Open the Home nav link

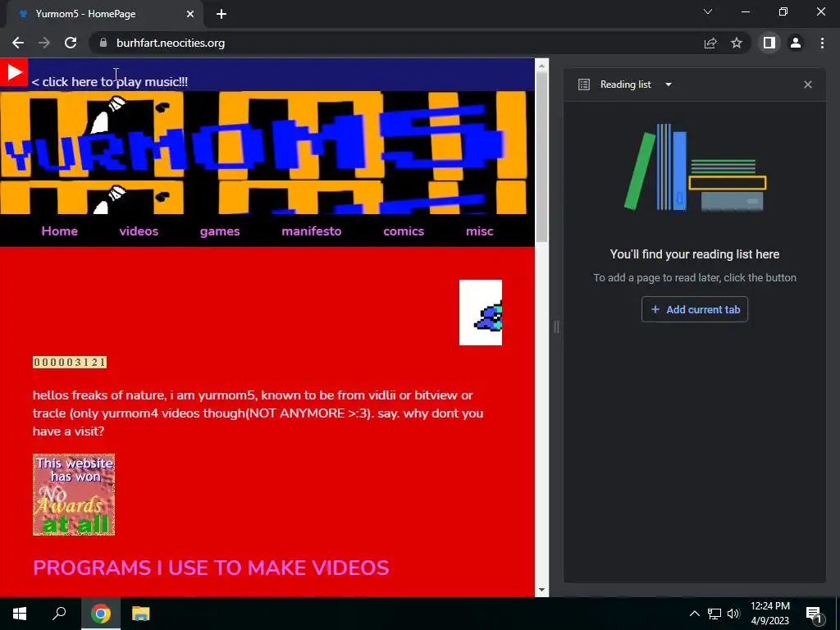[x=59, y=231]
